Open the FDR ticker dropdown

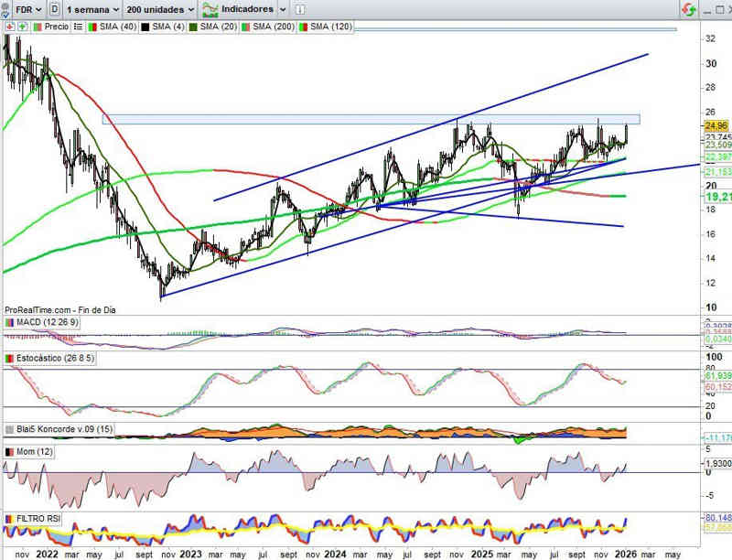[x=23, y=9]
